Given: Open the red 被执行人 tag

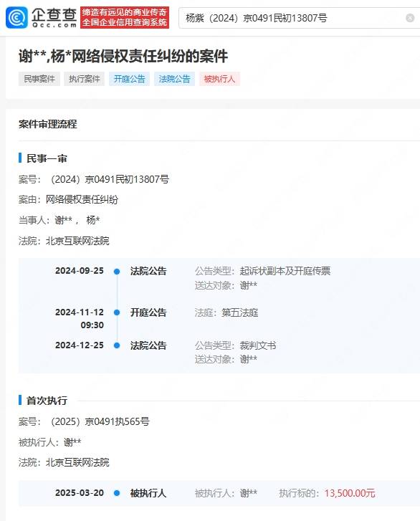Looking at the screenshot, I should [219, 79].
